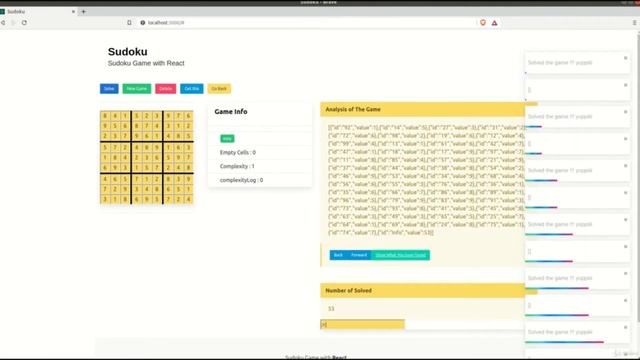Screen dimensions: 640x360
Task: Click the 'Game Info' heading
Action: click(231, 111)
